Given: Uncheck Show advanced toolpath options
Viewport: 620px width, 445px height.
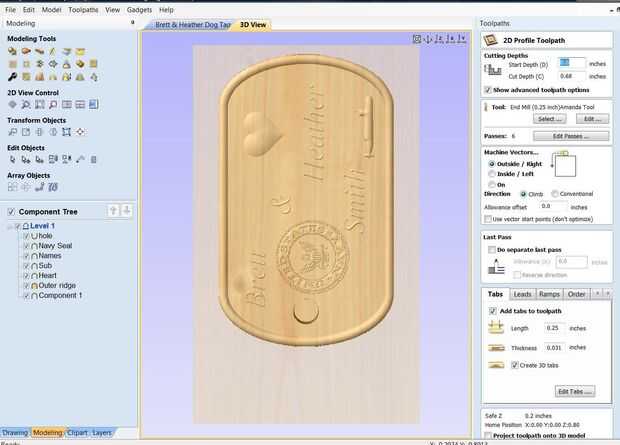Looking at the screenshot, I should click(488, 90).
